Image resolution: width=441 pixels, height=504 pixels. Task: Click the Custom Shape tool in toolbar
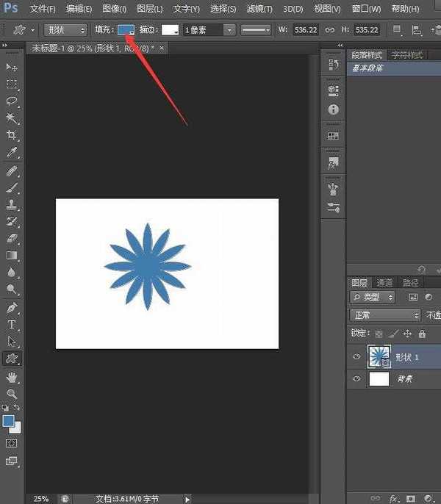[x=12, y=359]
